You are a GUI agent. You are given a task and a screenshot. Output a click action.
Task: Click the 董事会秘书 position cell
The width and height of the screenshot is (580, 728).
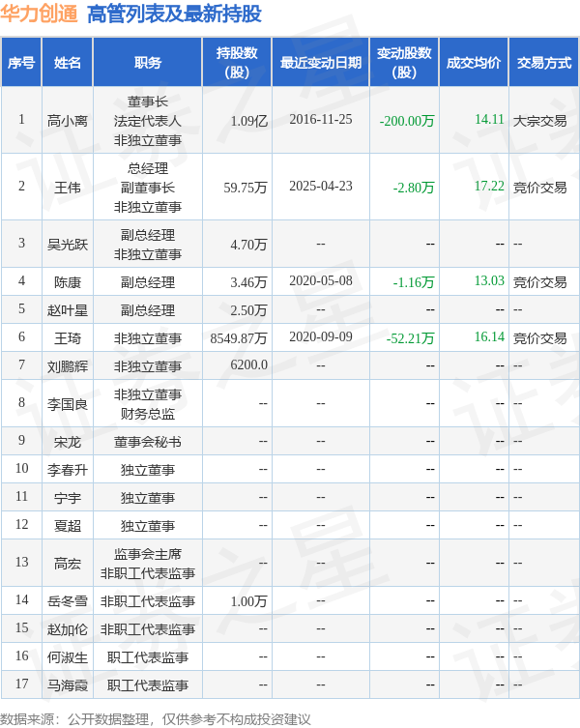tap(148, 442)
